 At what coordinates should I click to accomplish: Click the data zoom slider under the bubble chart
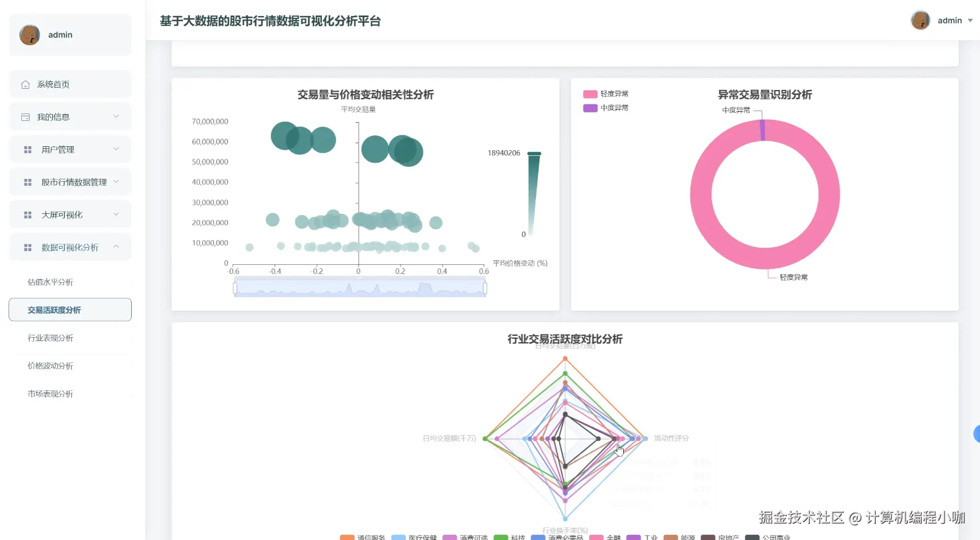[360, 287]
